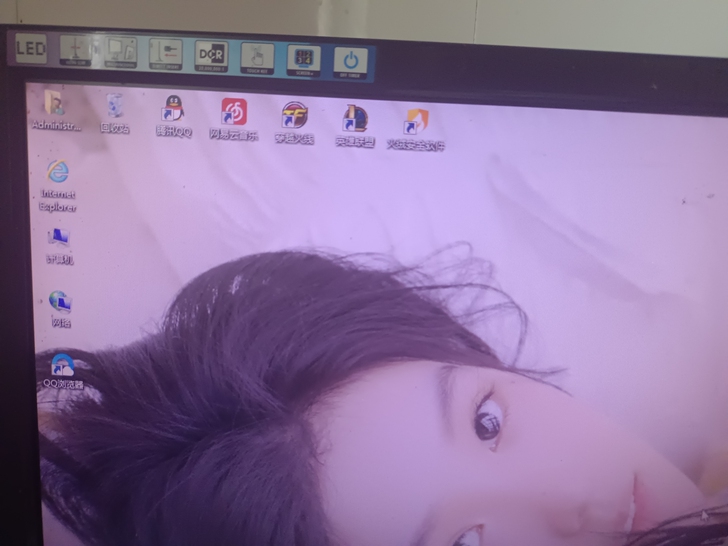This screenshot has width=728, height=546.
Task: Select the lamp stand icon beside LED
Action: (x=75, y=49)
